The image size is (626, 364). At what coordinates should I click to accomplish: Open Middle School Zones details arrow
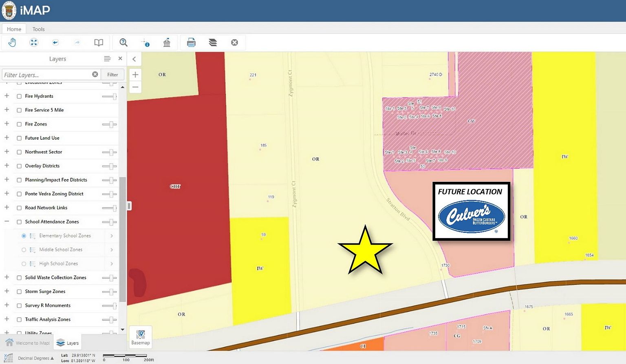coord(112,250)
